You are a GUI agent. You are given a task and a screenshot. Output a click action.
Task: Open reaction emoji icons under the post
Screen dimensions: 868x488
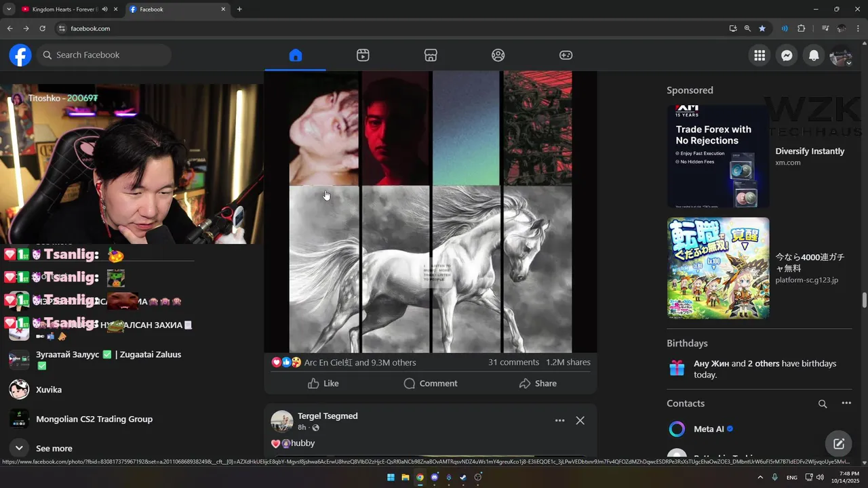pyautogui.click(x=286, y=363)
